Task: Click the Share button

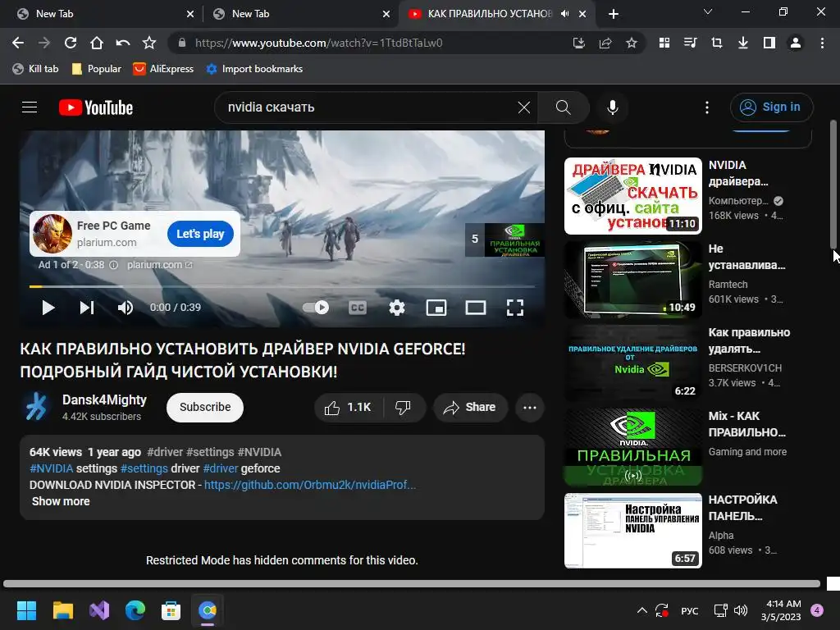Action: point(470,407)
